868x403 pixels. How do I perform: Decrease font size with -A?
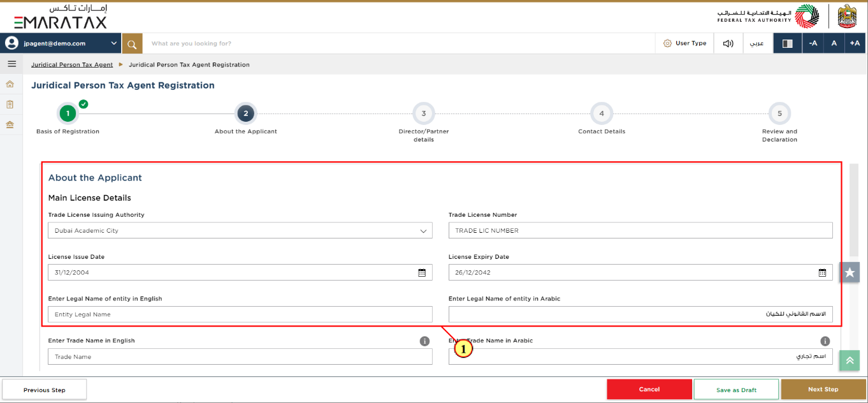813,43
